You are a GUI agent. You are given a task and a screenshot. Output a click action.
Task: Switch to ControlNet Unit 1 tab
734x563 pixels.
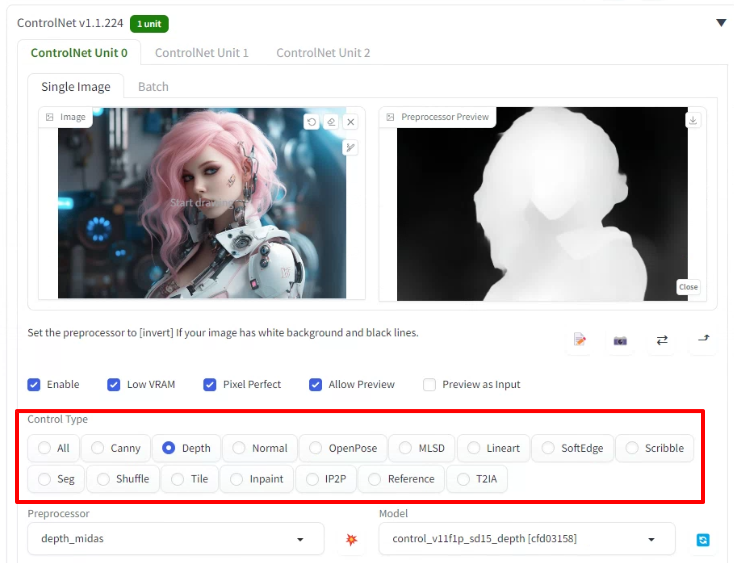(x=202, y=53)
